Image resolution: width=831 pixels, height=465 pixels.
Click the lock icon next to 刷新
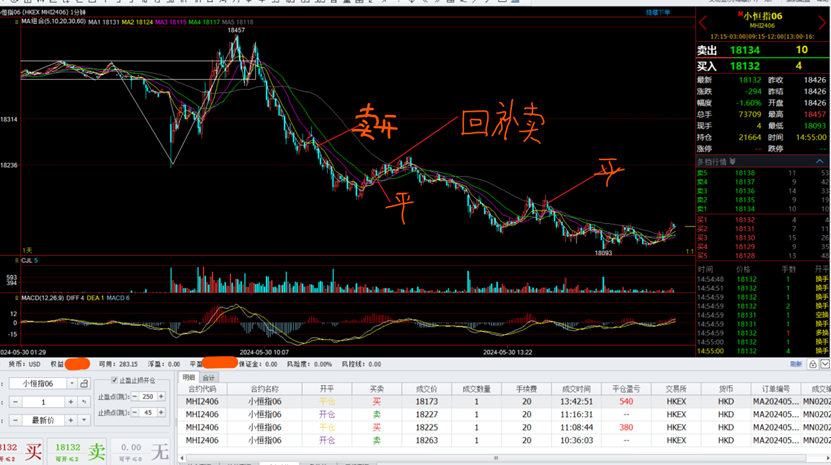(x=812, y=364)
